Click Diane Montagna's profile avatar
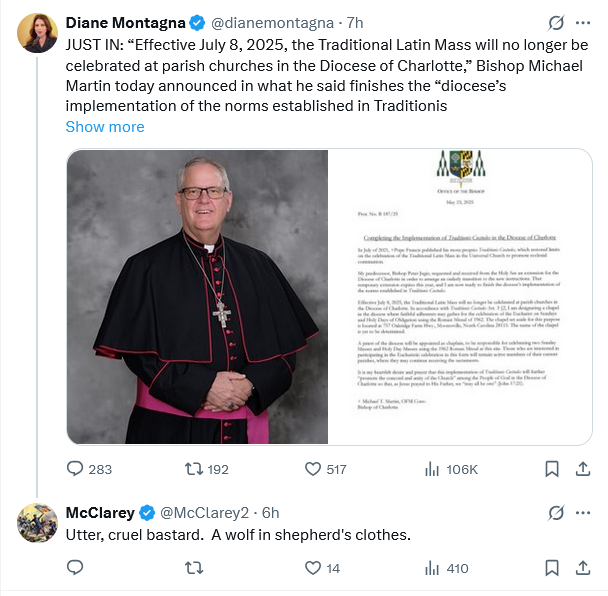Screen dimensions: 608x596 [x=38, y=32]
